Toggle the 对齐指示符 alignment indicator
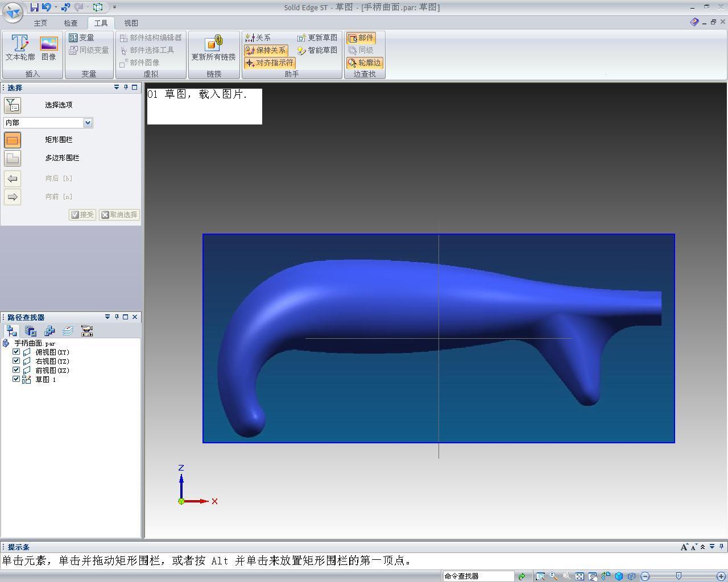The height and width of the screenshot is (582, 728). (270, 63)
